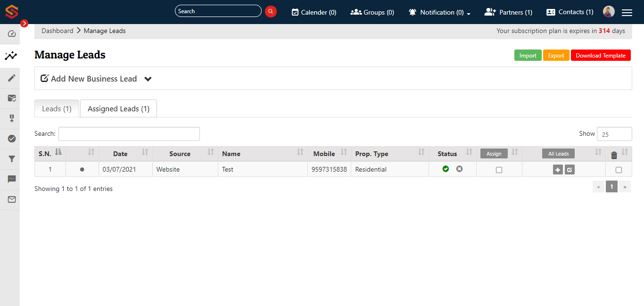Click the green Import button
This screenshot has width=644, height=306.
(x=528, y=56)
